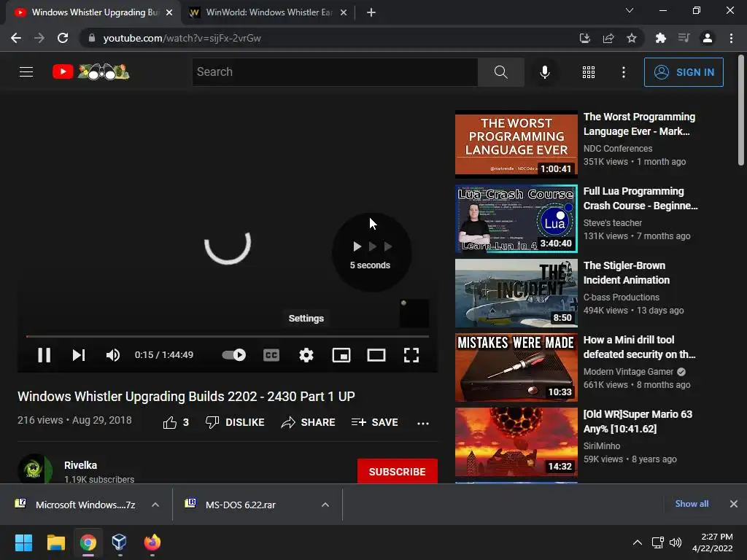Bookmark this page with the star

point(631,38)
